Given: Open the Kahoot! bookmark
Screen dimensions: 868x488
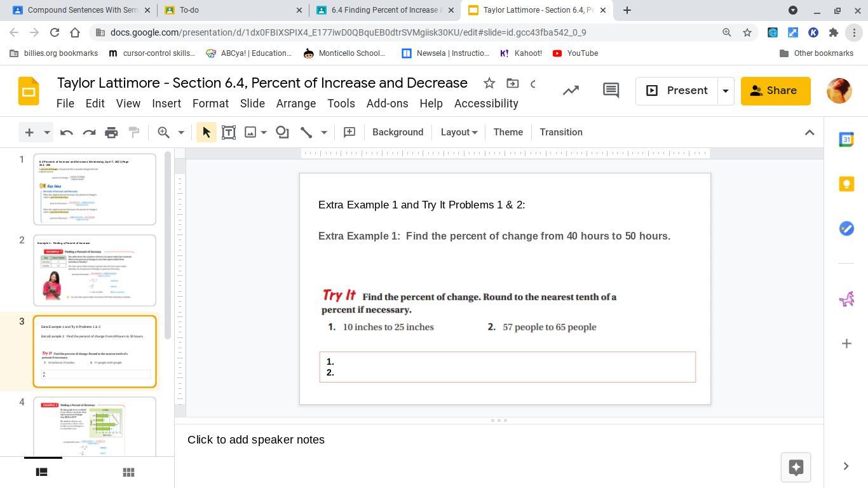Looking at the screenshot, I should [521, 53].
